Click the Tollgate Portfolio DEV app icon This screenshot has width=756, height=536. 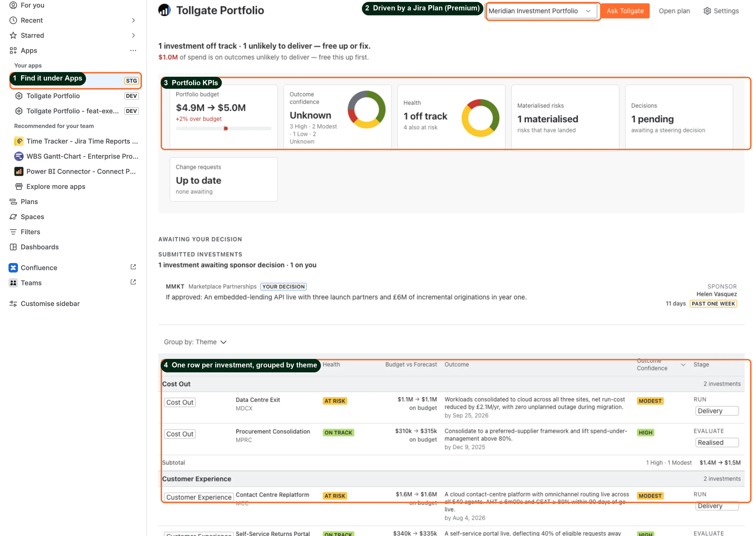click(x=19, y=96)
